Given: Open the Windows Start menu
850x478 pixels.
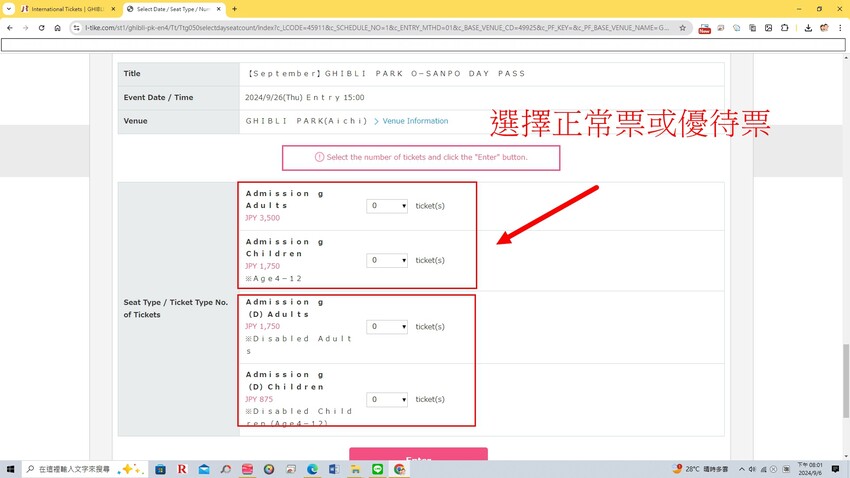Looking at the screenshot, I should pos(10,469).
